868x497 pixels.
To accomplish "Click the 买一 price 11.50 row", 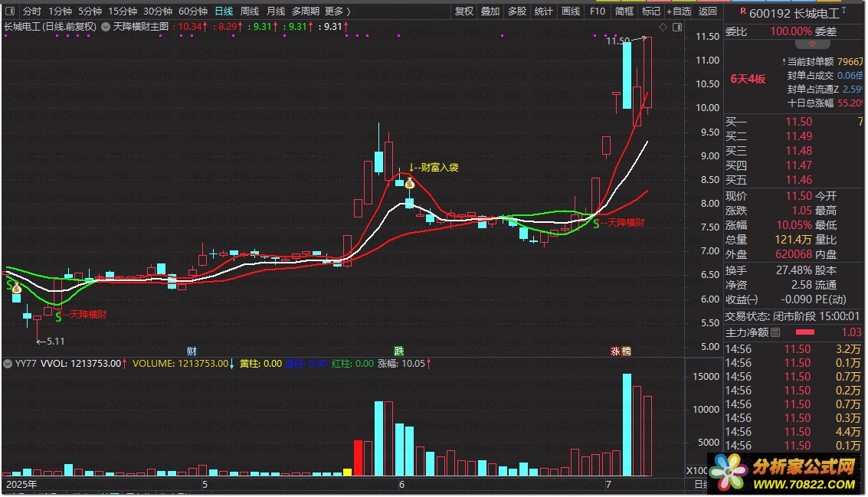I will click(794, 121).
